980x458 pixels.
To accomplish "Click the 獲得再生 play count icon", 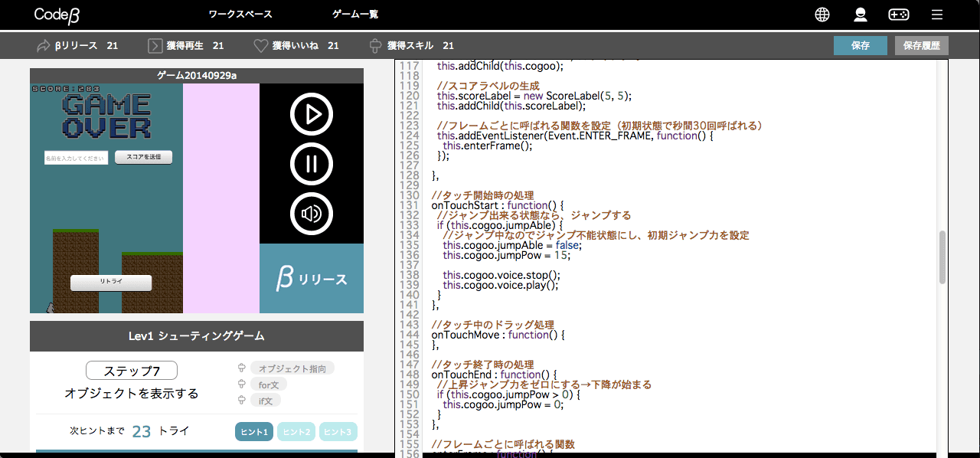I will point(155,46).
